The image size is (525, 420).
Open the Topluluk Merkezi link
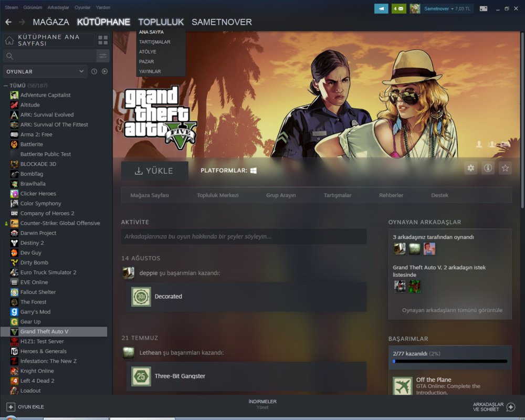(218, 195)
